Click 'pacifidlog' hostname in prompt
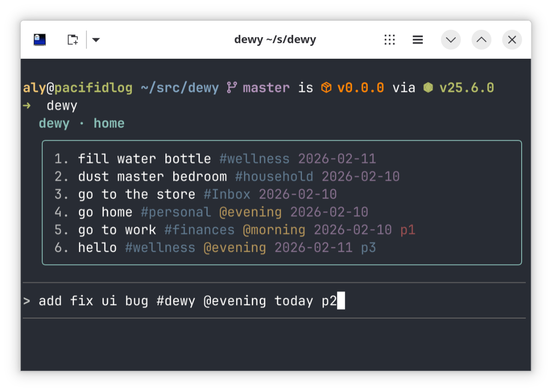 coord(94,88)
